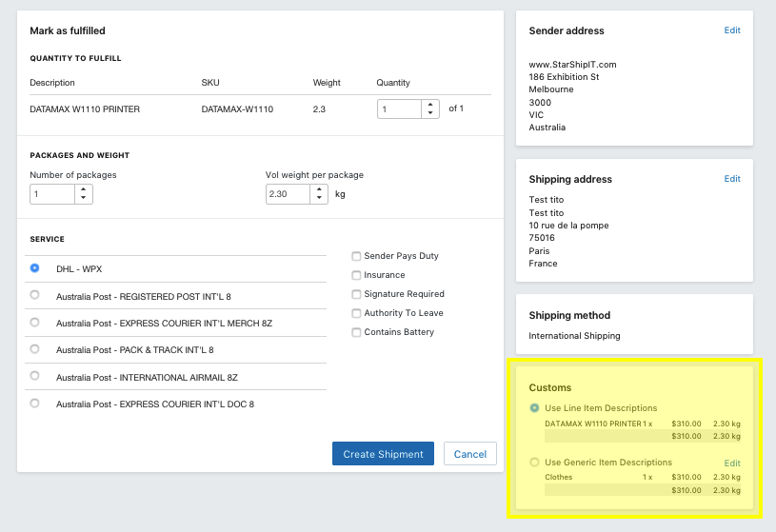Edit the Shipping address

[x=732, y=179]
